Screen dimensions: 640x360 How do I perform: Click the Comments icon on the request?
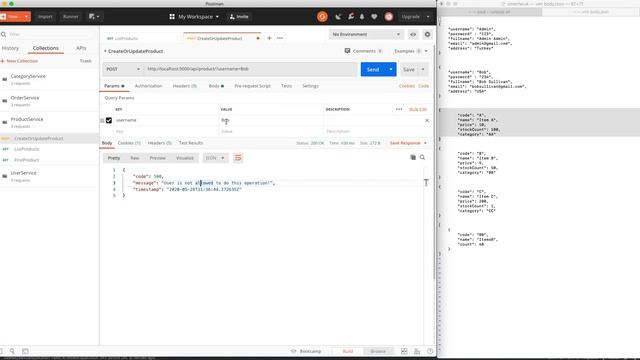[347, 51]
